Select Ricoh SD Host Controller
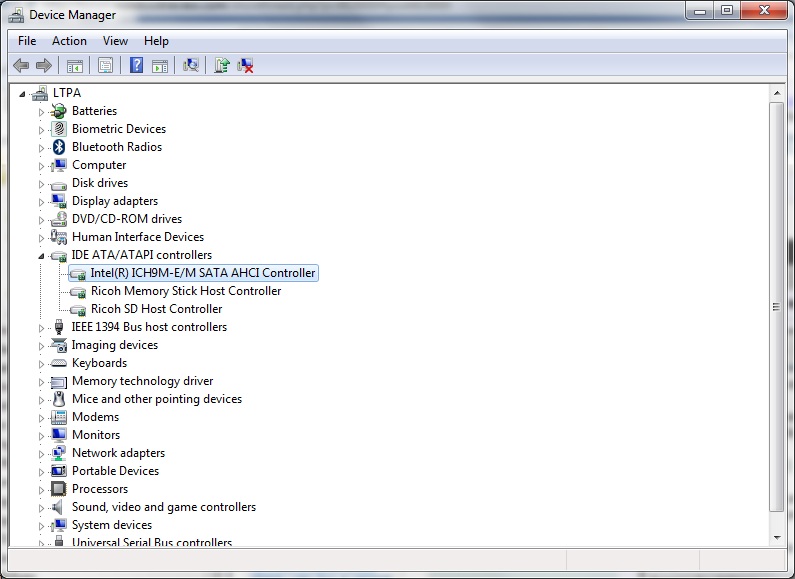 pyautogui.click(x=156, y=309)
